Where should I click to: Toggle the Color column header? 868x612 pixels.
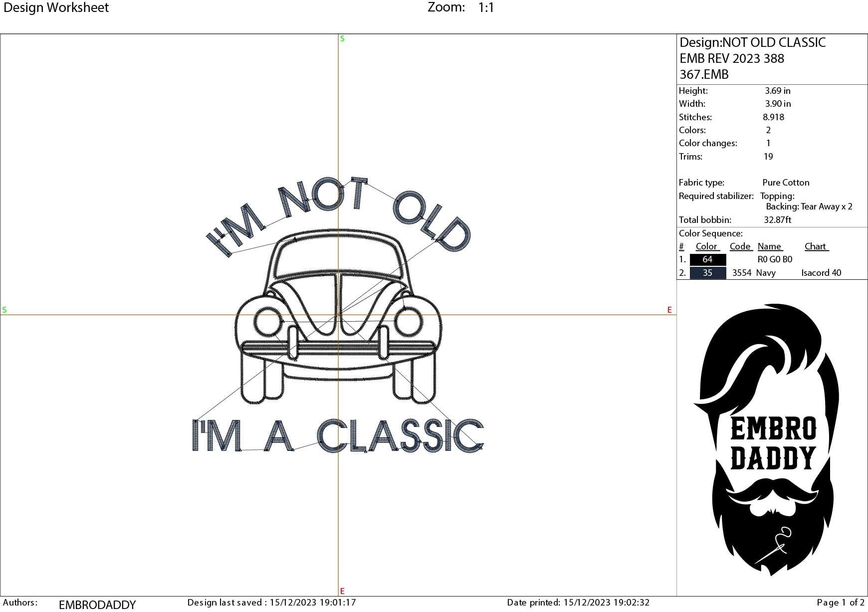(706, 246)
